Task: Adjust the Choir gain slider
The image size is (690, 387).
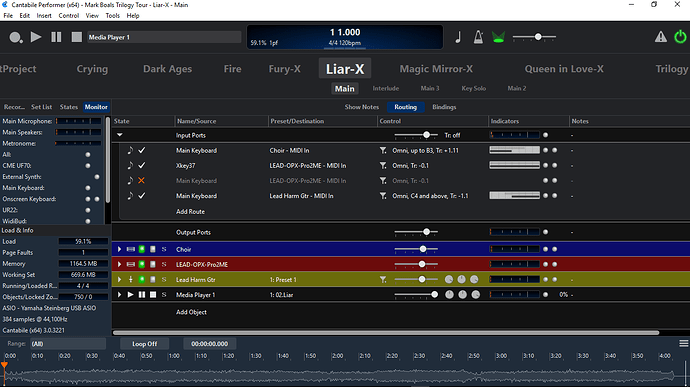Action: coord(416,249)
